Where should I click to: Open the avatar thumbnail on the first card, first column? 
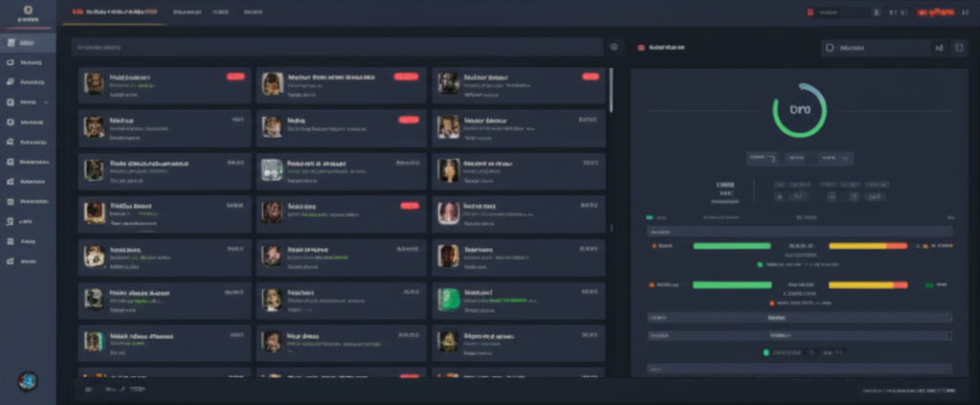[x=95, y=83]
